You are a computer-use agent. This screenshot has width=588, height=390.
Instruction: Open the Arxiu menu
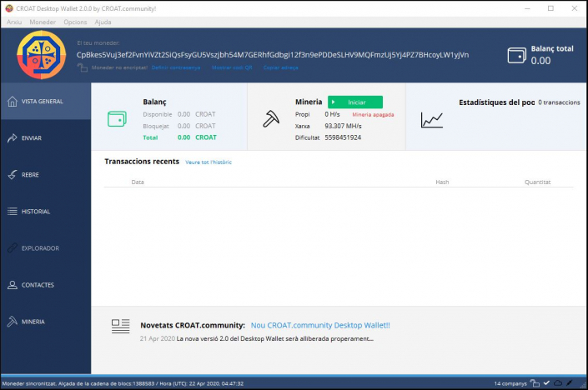coord(14,22)
